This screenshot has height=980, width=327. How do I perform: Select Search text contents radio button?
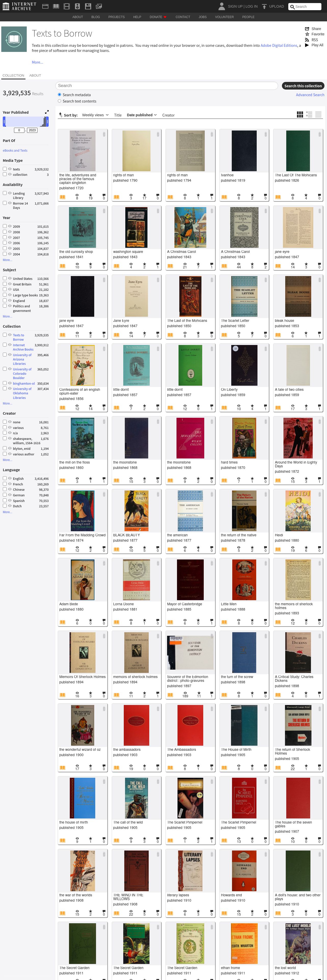point(59,101)
